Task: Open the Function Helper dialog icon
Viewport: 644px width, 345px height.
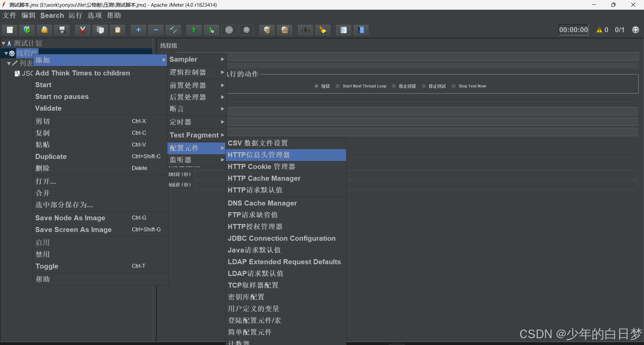Action: [343, 30]
